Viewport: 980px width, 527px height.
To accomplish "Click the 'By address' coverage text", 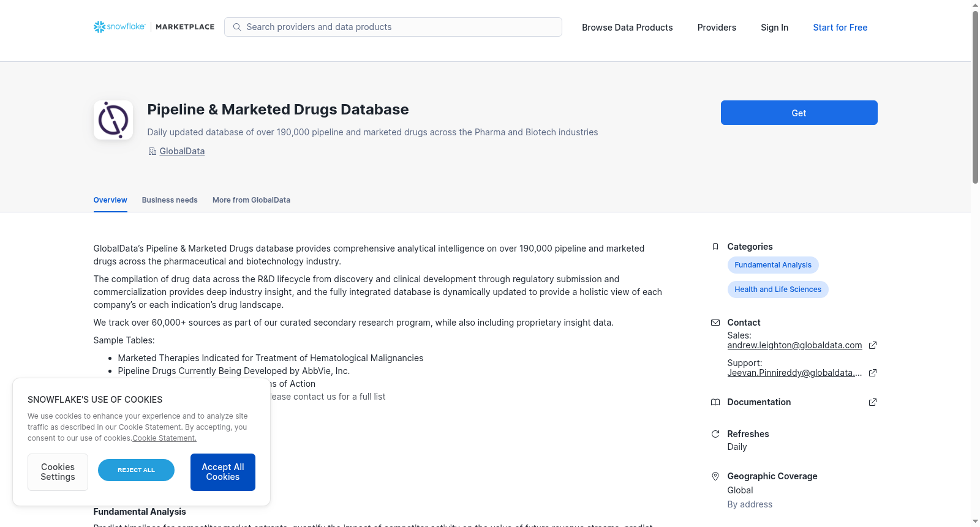I will click(x=750, y=504).
